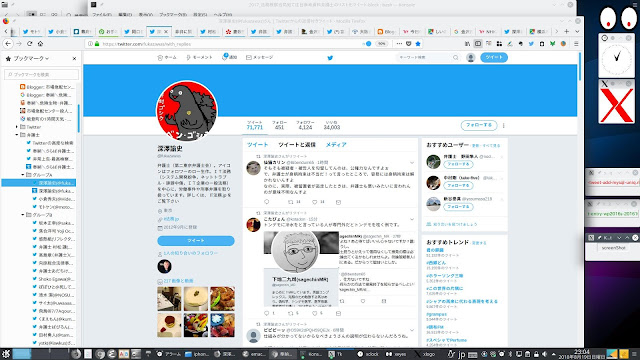Select the highlighted 深澤諭史 bookmark
The width and height of the screenshot is (640, 360).
39,183
